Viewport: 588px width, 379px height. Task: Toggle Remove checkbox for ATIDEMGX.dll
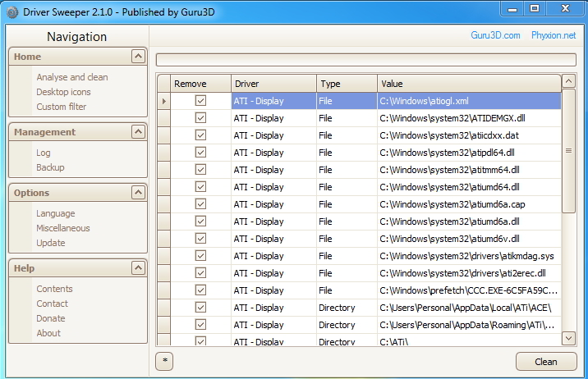pyautogui.click(x=200, y=118)
